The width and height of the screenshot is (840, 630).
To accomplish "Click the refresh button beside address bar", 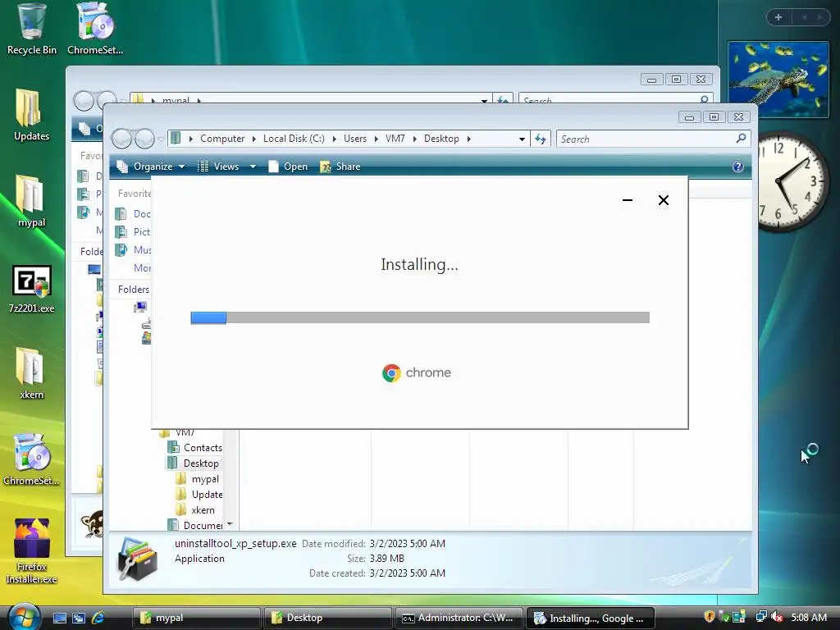I will coord(540,139).
